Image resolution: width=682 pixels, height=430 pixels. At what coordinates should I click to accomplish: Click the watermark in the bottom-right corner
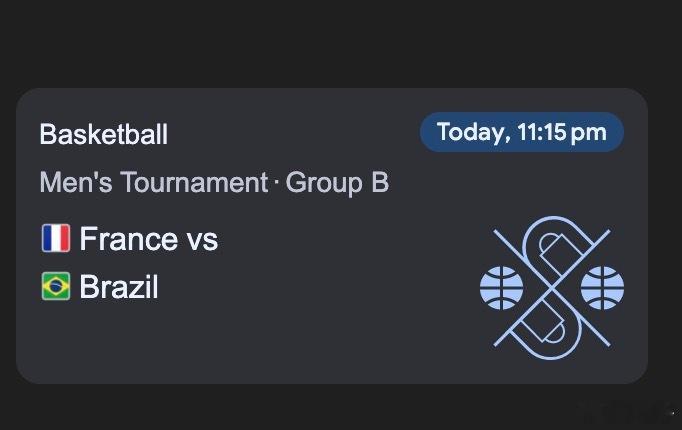pyautogui.click(x=640, y=410)
